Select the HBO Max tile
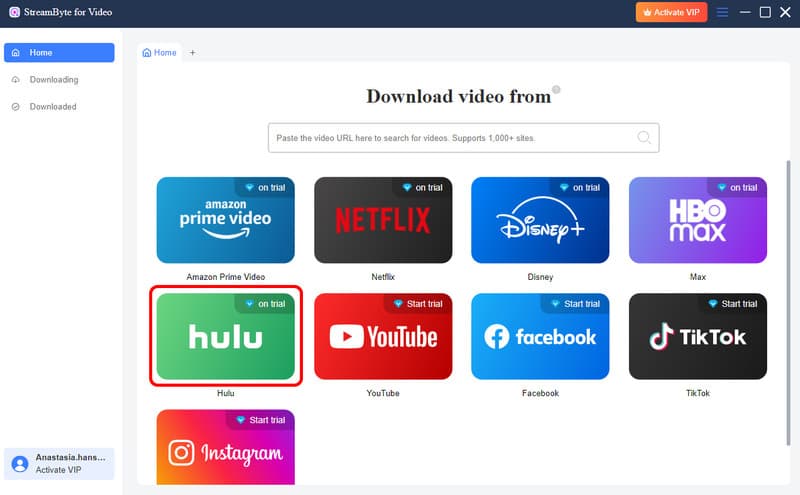 click(x=697, y=220)
